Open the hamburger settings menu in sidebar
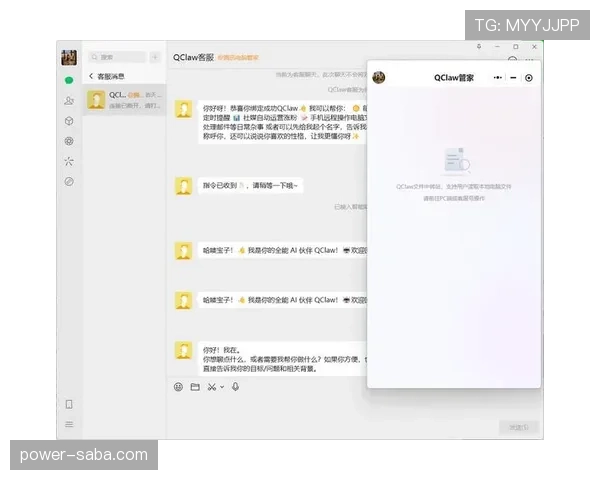Viewport: 600px width, 480px height. pyautogui.click(x=69, y=424)
